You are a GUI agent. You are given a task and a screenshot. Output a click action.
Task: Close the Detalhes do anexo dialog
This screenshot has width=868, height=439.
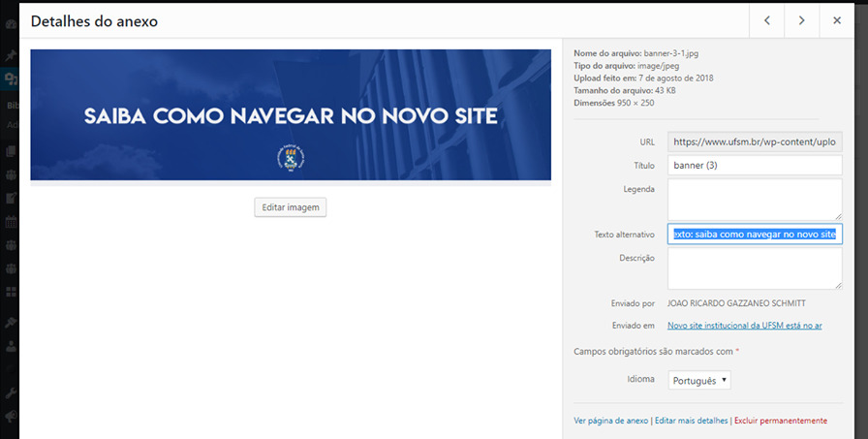point(836,20)
